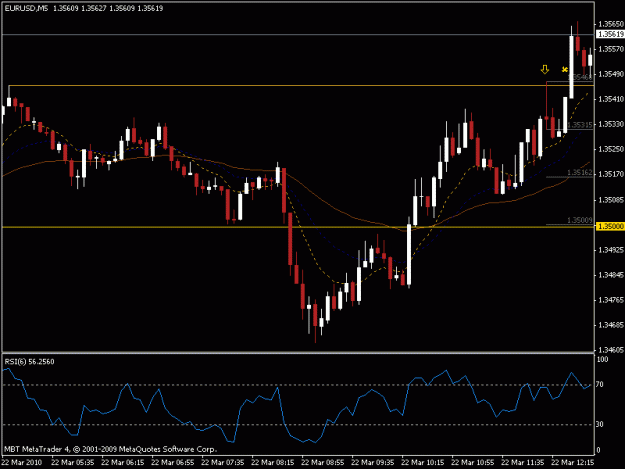Click the yellow star marker near 1.35490

(564, 70)
